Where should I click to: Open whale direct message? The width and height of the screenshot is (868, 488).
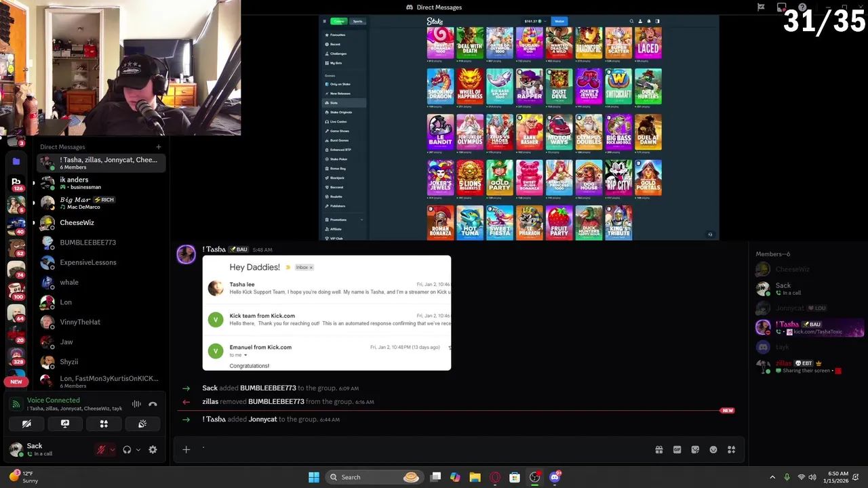[100, 282]
